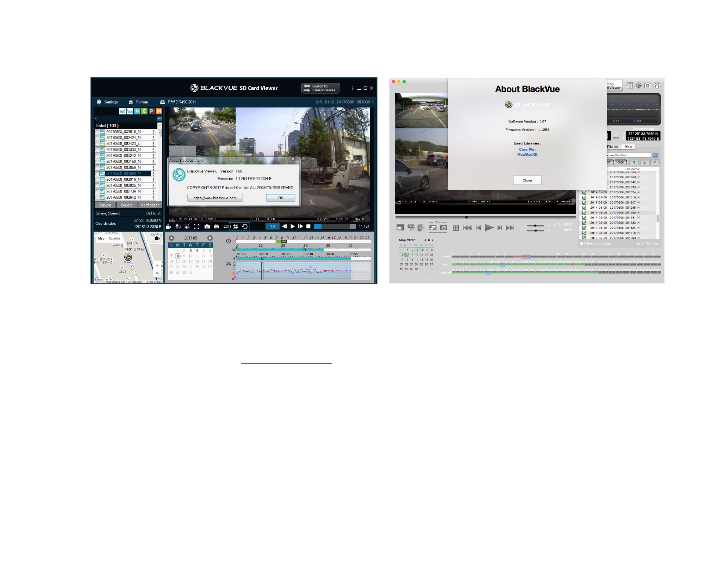Switch the Google map to Satellite view
Viewport: 728px width, 582px height.
coord(114,238)
